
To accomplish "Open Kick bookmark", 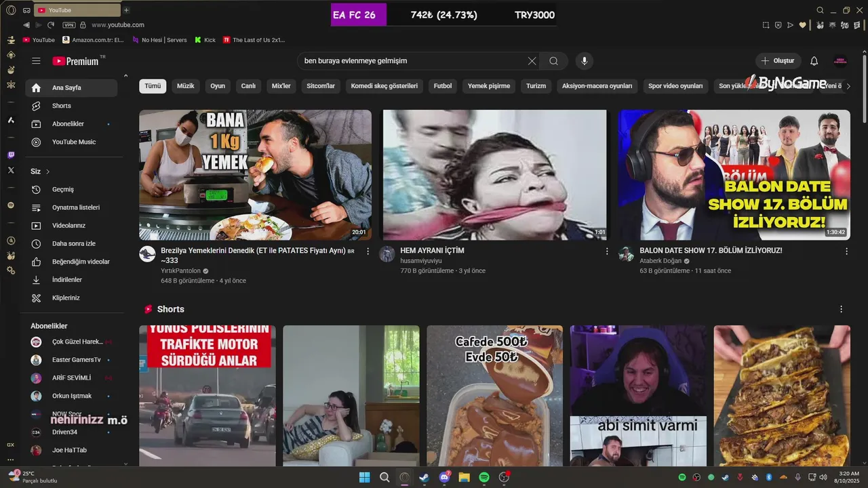I will coord(205,40).
